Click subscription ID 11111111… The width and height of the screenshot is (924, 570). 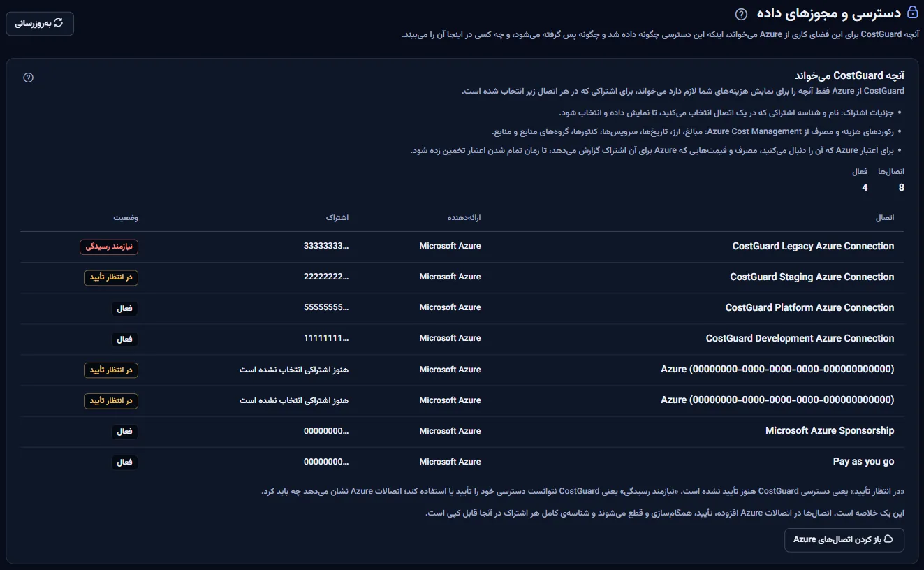click(x=326, y=338)
